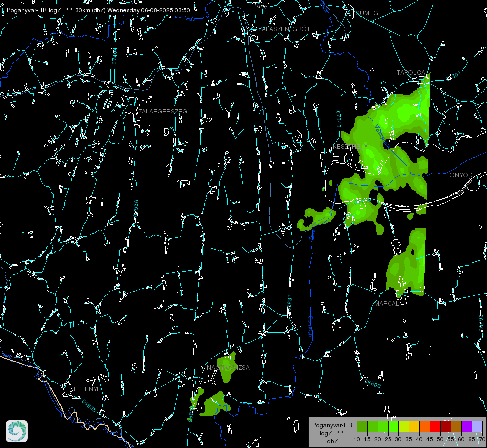Select the 35–40 dBZ yellow swatch
This screenshot has width=487, height=448.
click(x=414, y=427)
